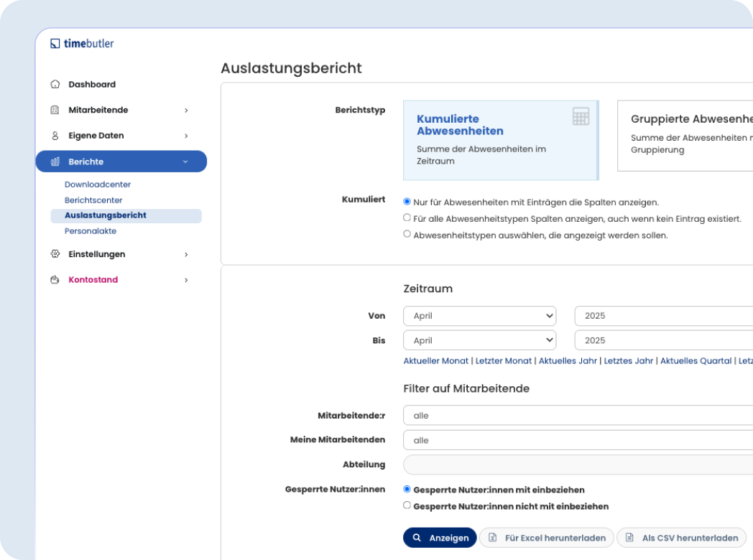The width and height of the screenshot is (753, 560).
Task: Click the Meine Mitarbeitenden input field
Action: (x=578, y=440)
